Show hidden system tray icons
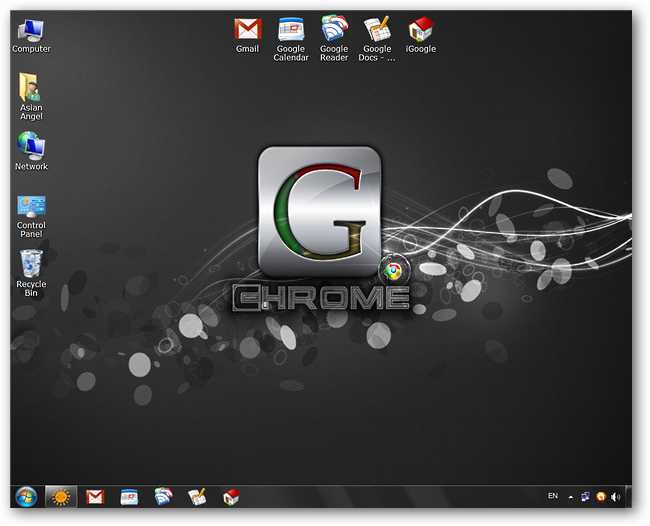The width and height of the screenshot is (650, 526). coord(571,497)
